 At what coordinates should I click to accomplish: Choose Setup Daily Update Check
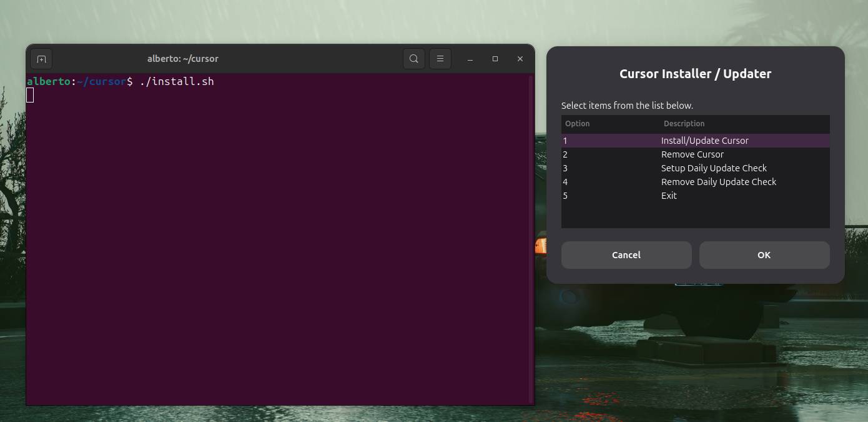tap(696, 168)
